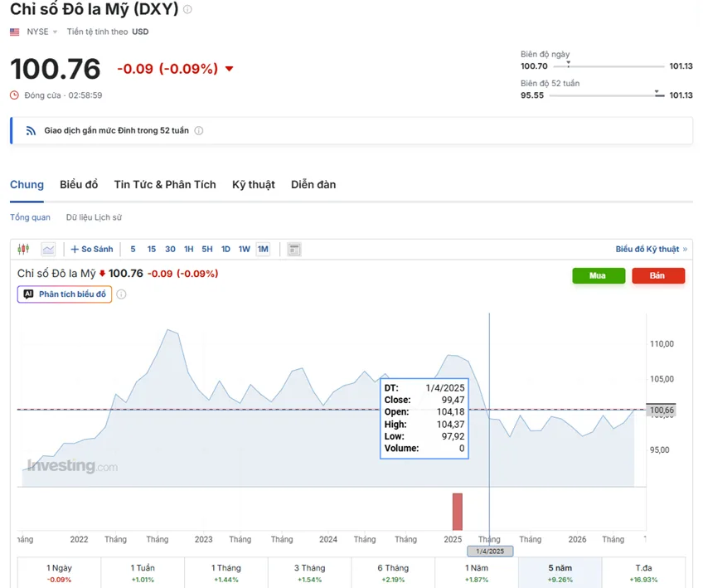Viewport: 703px width, 588px height.
Task: Select the 30-minute interval
Action: tap(171, 249)
